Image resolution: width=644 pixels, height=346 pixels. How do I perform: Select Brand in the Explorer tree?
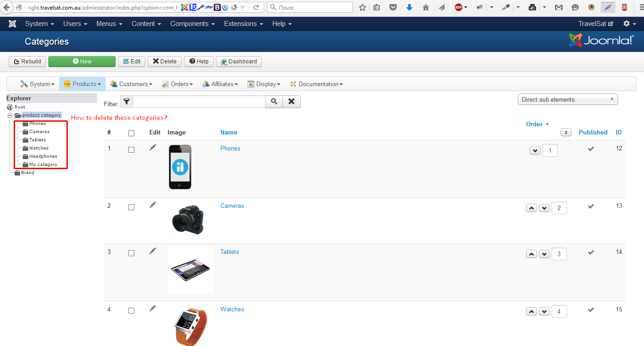coord(27,173)
